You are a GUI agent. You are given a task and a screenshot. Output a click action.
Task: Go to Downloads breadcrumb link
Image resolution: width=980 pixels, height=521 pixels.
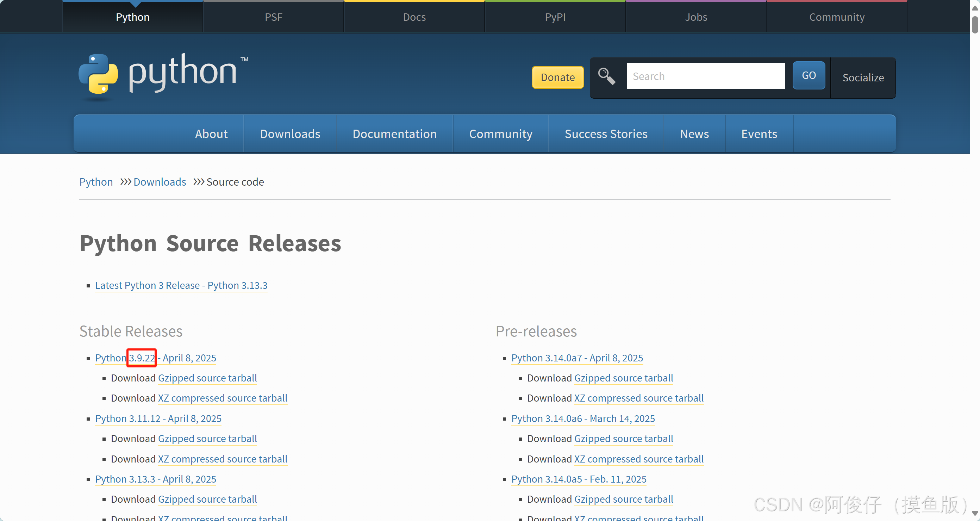tap(160, 182)
